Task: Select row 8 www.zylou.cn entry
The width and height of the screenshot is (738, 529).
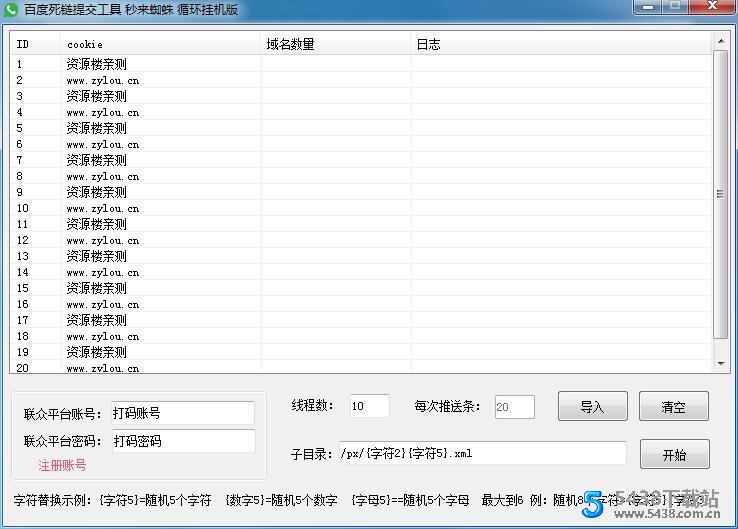Action: 361,176
